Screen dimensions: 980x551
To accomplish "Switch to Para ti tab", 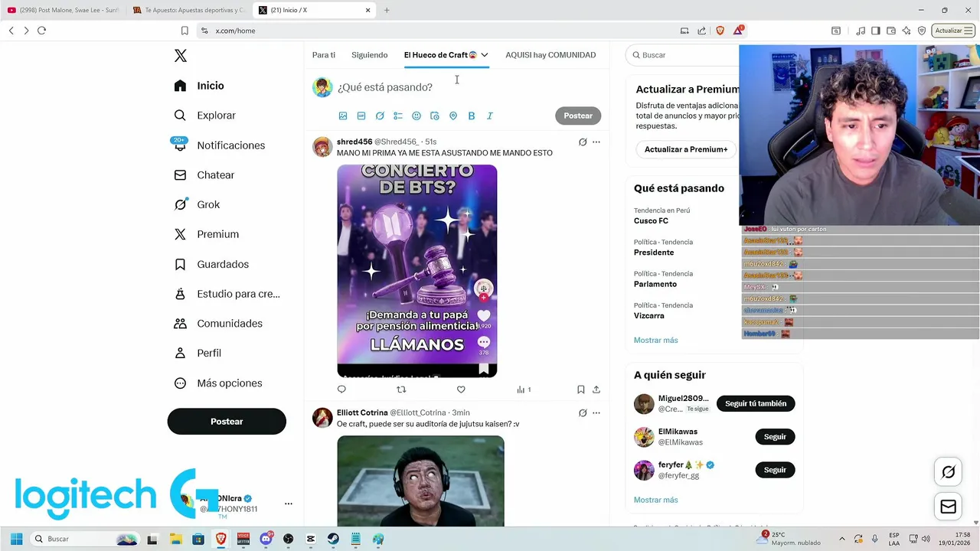I will pos(324,55).
